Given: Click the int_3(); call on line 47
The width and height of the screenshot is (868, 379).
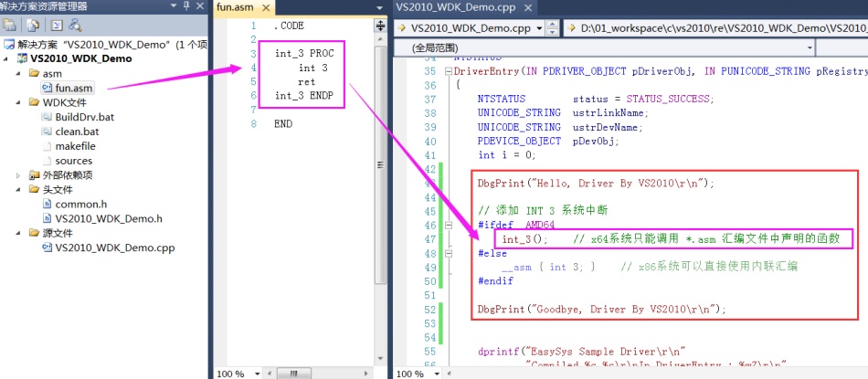Looking at the screenshot, I should pyautogui.click(x=524, y=239).
